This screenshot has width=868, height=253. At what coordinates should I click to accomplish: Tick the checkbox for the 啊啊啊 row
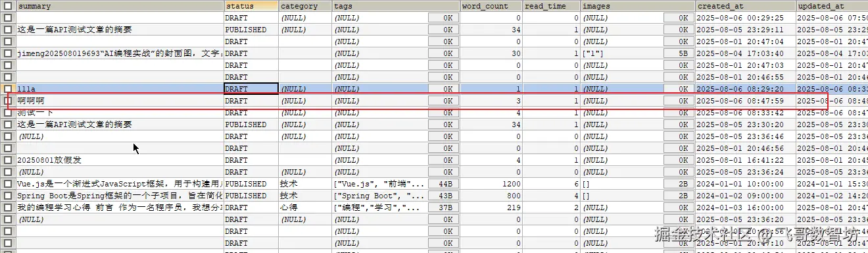click(8, 101)
